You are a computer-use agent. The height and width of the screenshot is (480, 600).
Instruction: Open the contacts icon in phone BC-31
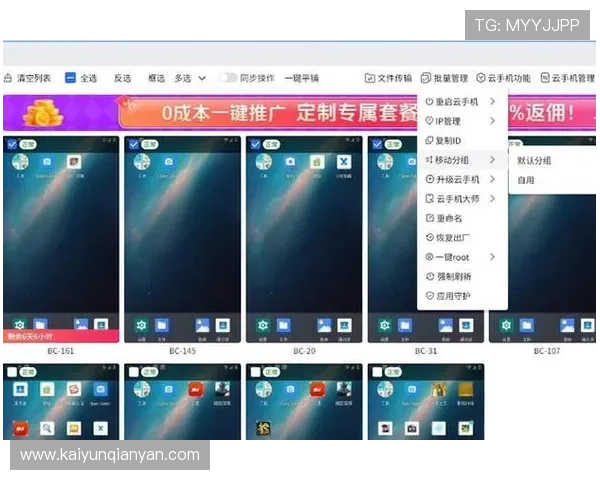466,325
